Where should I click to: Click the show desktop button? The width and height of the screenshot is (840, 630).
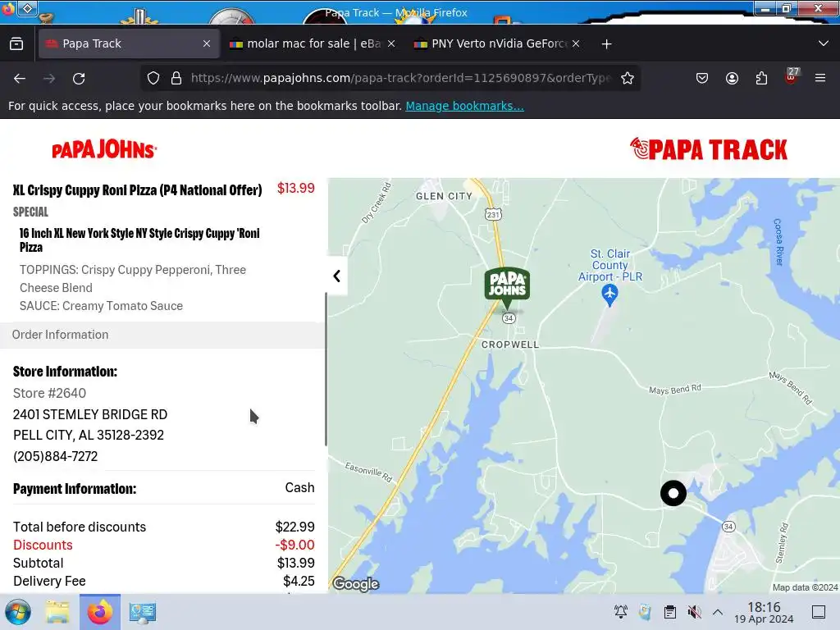pyautogui.click(x=819, y=612)
